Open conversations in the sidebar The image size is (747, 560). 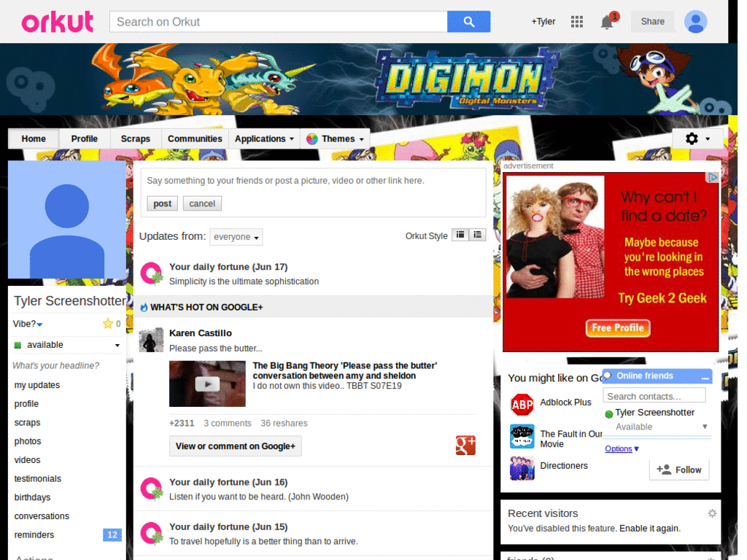click(x=42, y=517)
